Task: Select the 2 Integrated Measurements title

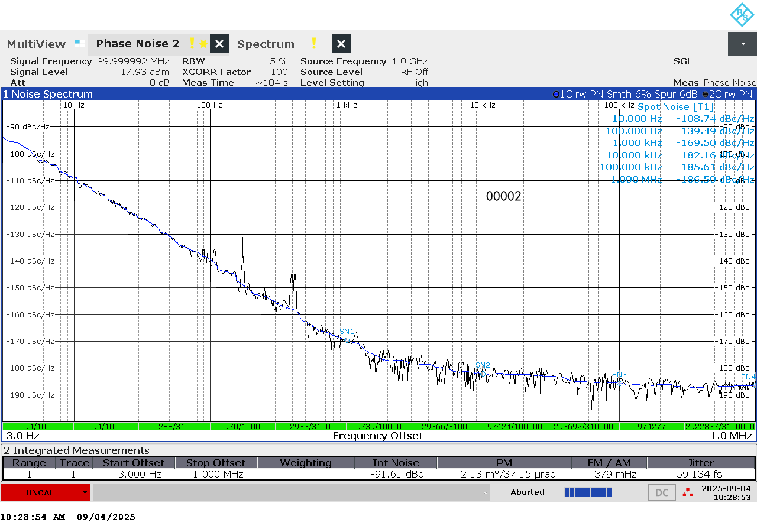Action: point(76,450)
